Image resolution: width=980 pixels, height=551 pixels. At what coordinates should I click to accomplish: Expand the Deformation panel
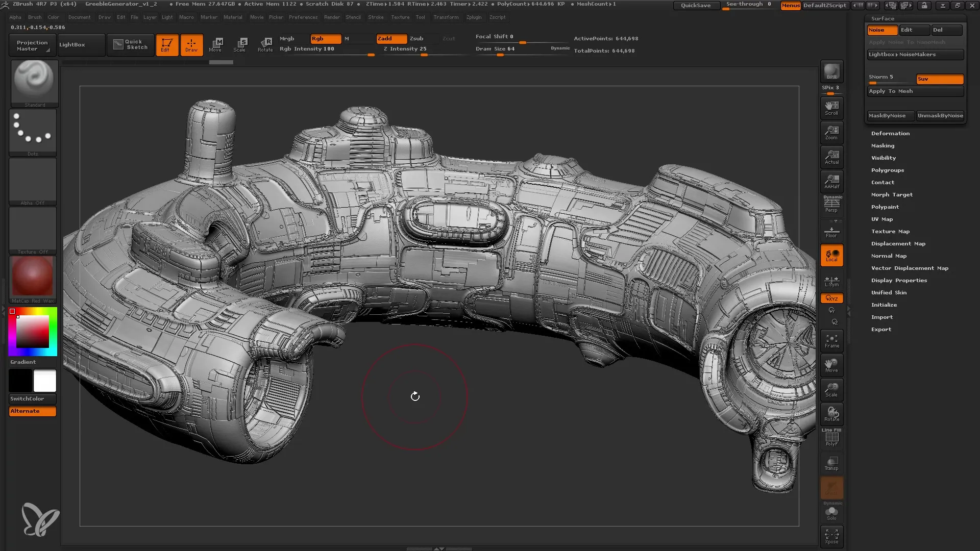pyautogui.click(x=890, y=133)
